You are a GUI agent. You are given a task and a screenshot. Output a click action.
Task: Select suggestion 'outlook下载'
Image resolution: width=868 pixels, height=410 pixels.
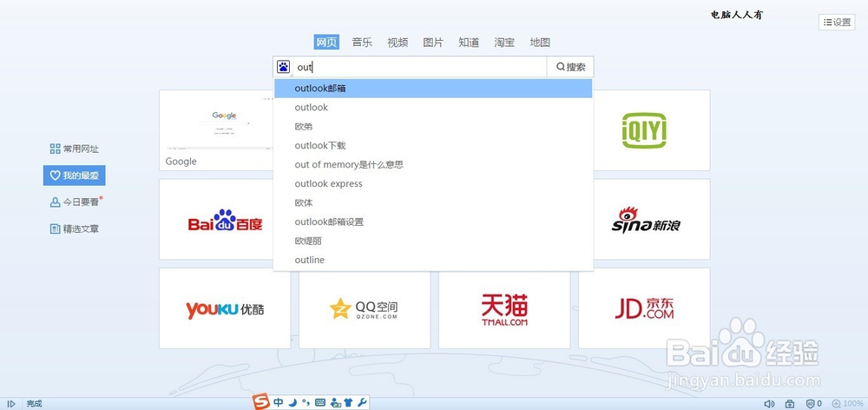pos(433,146)
